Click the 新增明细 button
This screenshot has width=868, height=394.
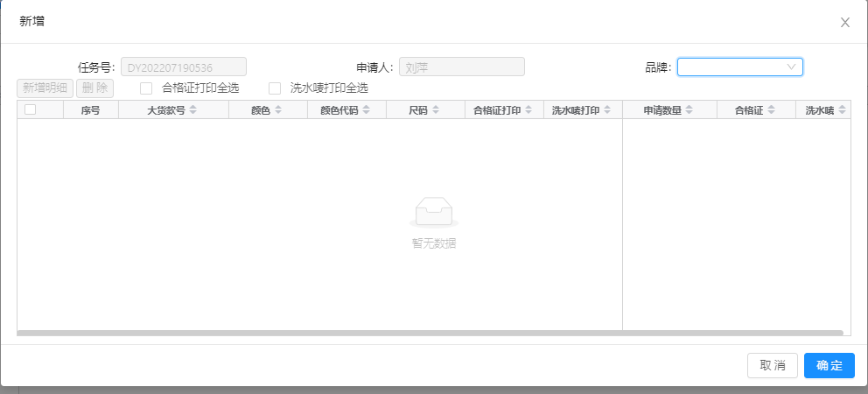click(45, 88)
